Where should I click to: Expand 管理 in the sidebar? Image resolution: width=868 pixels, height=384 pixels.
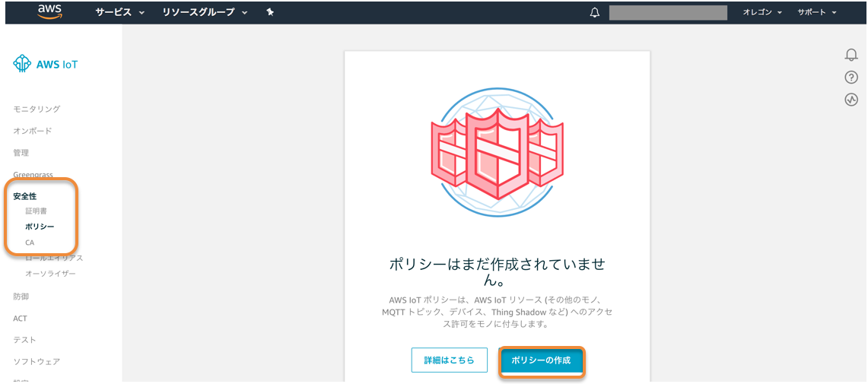(21, 153)
